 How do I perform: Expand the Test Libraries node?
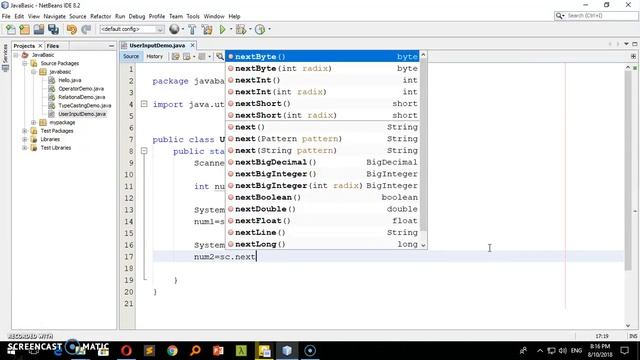coord(25,148)
